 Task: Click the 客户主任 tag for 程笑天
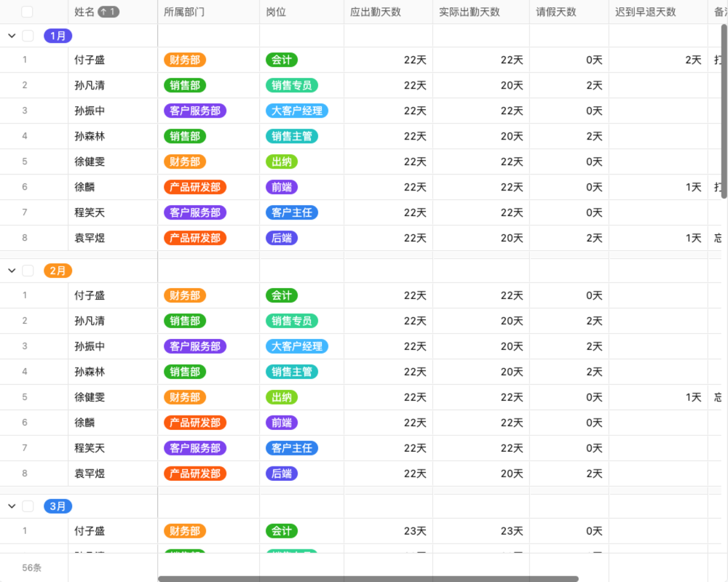[x=291, y=212]
